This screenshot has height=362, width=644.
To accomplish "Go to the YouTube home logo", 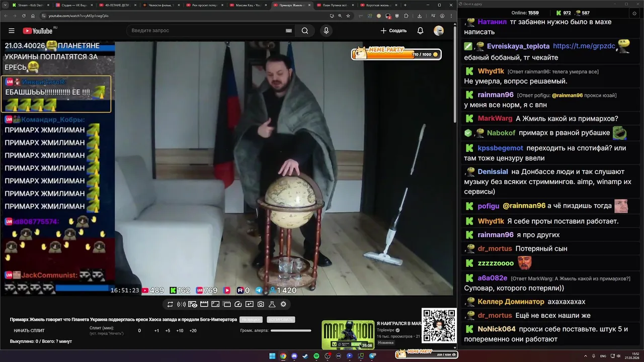I will (x=38, y=31).
